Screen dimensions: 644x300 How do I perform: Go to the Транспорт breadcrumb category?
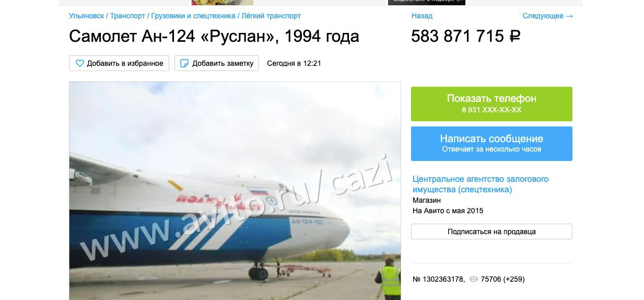pyautogui.click(x=127, y=16)
